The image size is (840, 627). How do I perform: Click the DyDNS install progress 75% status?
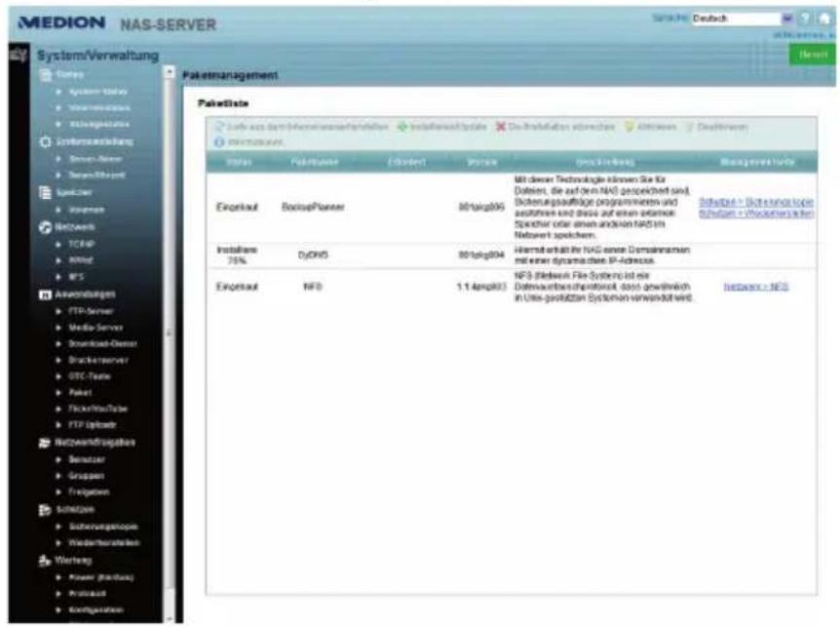(x=237, y=255)
